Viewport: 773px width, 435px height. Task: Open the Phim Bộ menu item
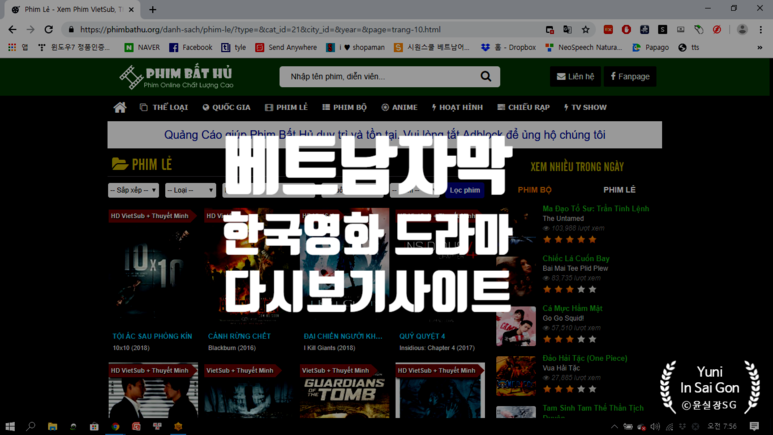344,108
